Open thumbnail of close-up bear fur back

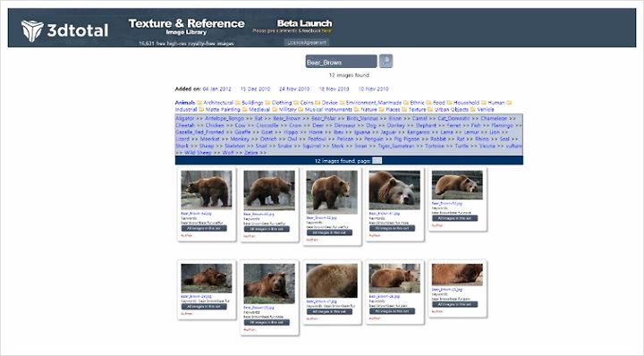332,281
